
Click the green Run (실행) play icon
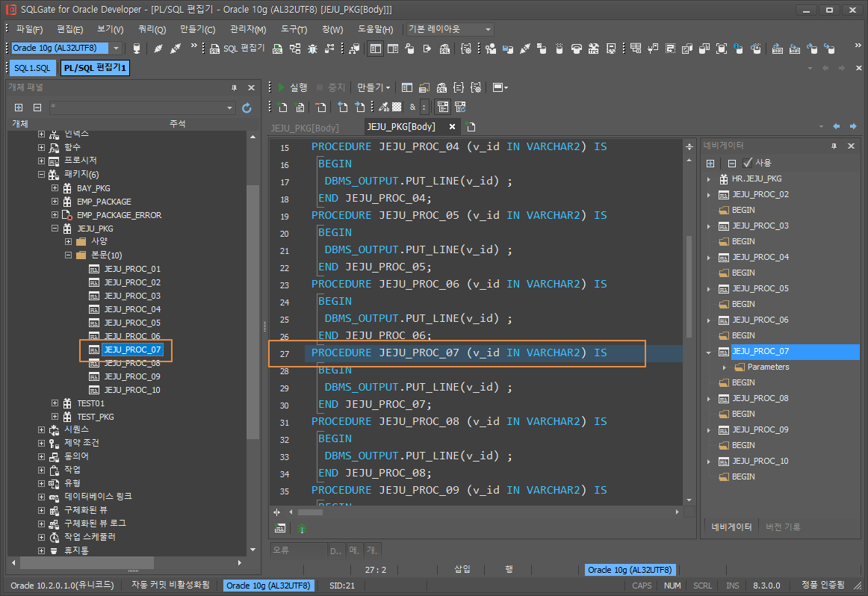pos(282,87)
